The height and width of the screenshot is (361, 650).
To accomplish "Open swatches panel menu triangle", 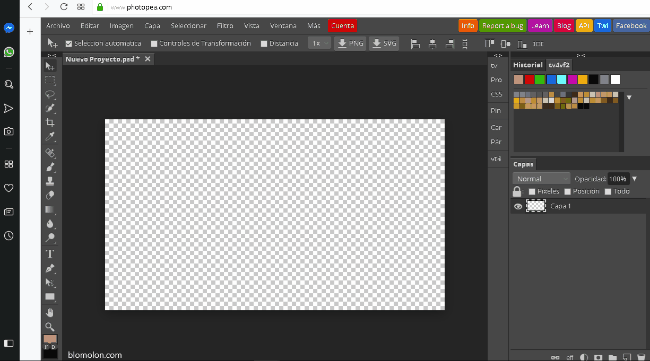I will click(x=629, y=97).
